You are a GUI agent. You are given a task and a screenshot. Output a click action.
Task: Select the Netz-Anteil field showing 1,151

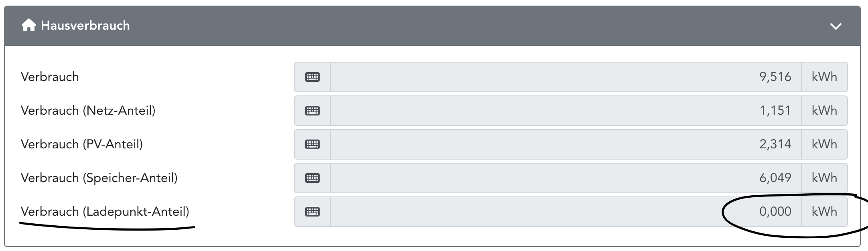tap(566, 111)
